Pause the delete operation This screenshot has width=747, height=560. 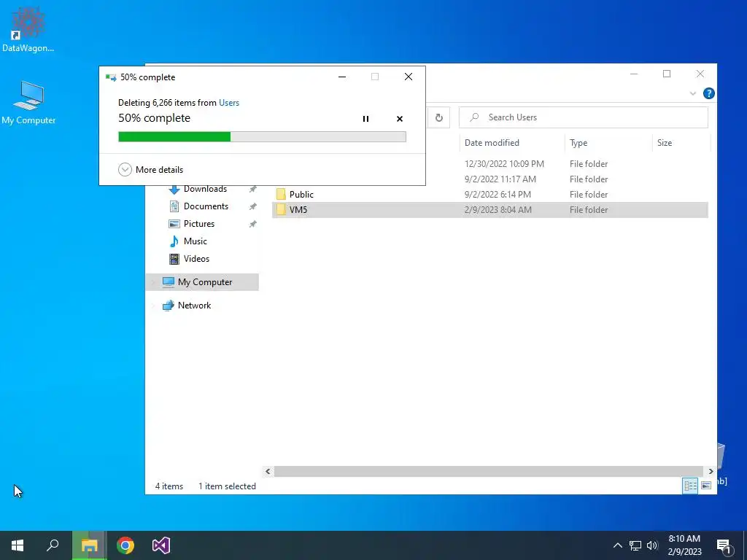(365, 119)
